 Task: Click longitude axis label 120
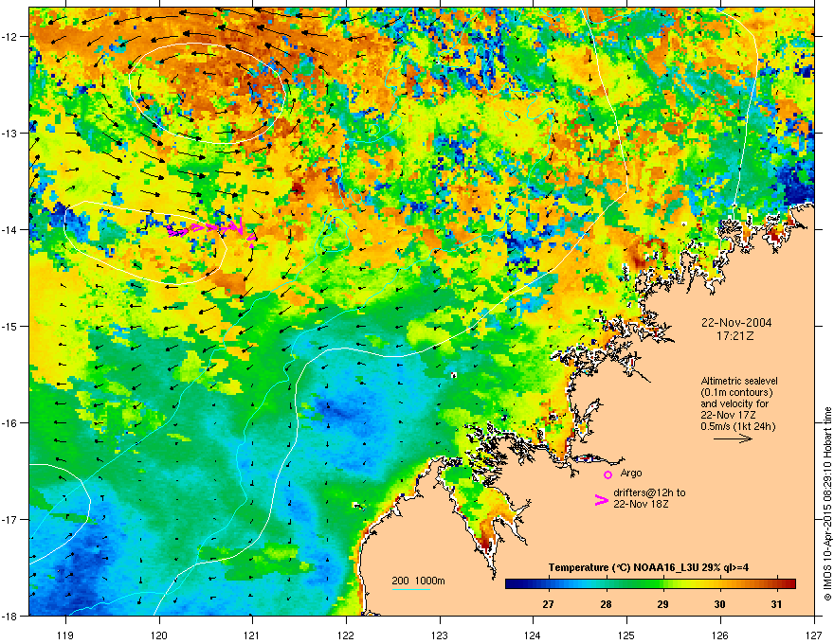159,635
